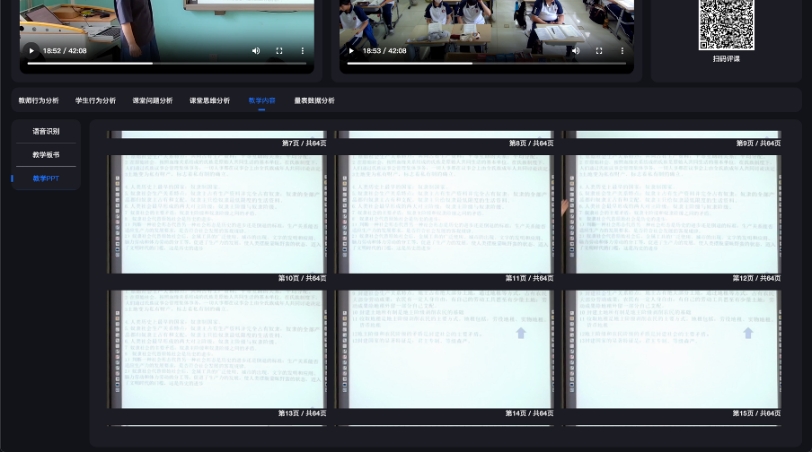The image size is (812, 453).
Task: Switch to 教师行为分析 tab
Action: [x=38, y=101]
